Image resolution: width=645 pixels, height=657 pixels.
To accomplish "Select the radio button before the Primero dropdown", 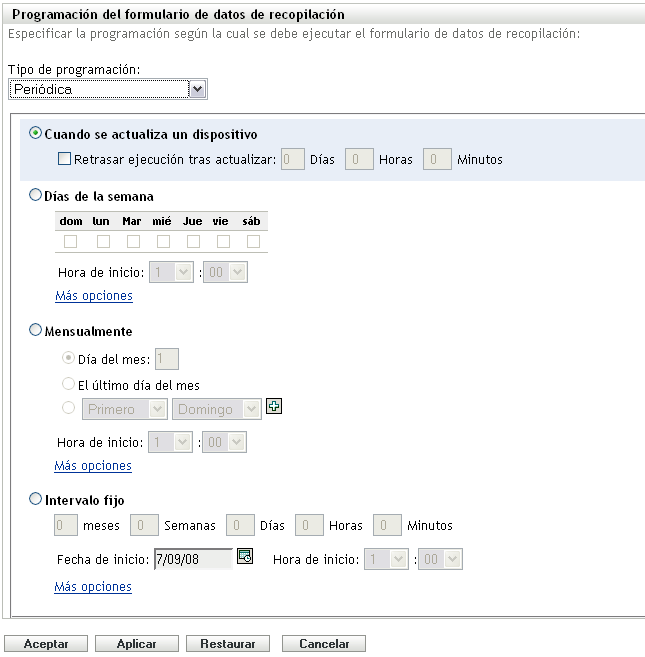I will coord(68,408).
